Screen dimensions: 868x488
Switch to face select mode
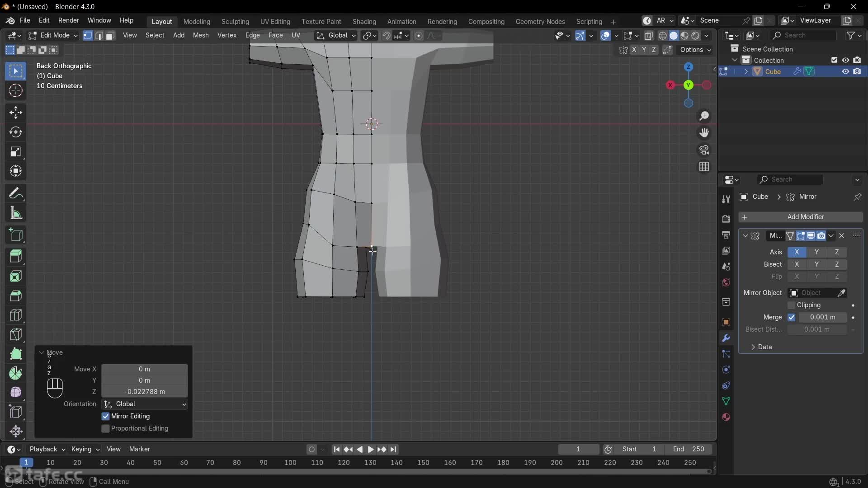[110, 36]
